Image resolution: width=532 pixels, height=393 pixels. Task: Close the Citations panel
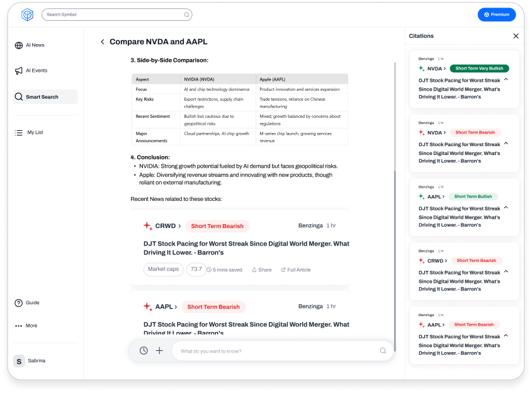click(516, 36)
